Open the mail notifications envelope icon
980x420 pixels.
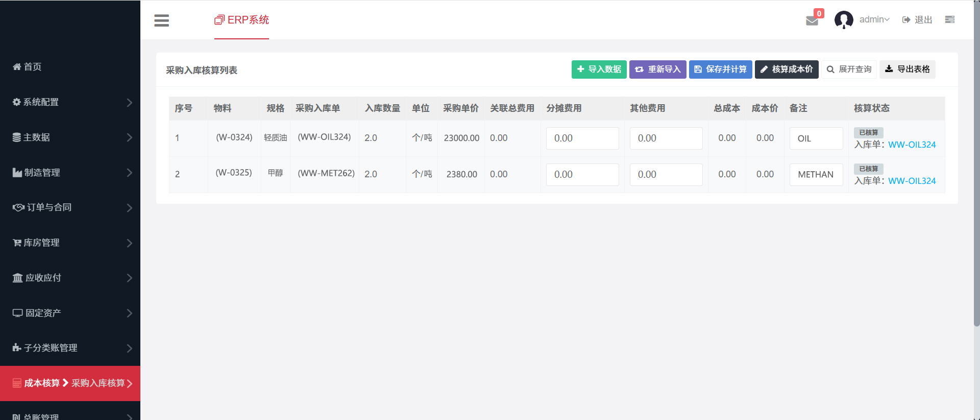[812, 20]
